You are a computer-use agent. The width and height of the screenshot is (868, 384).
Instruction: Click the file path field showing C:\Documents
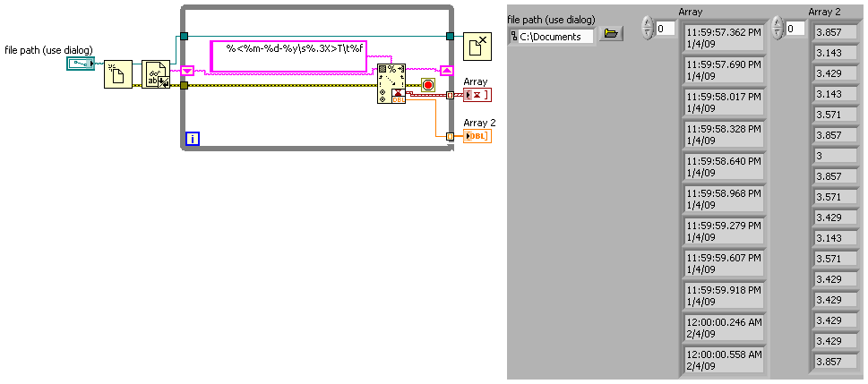pos(555,37)
